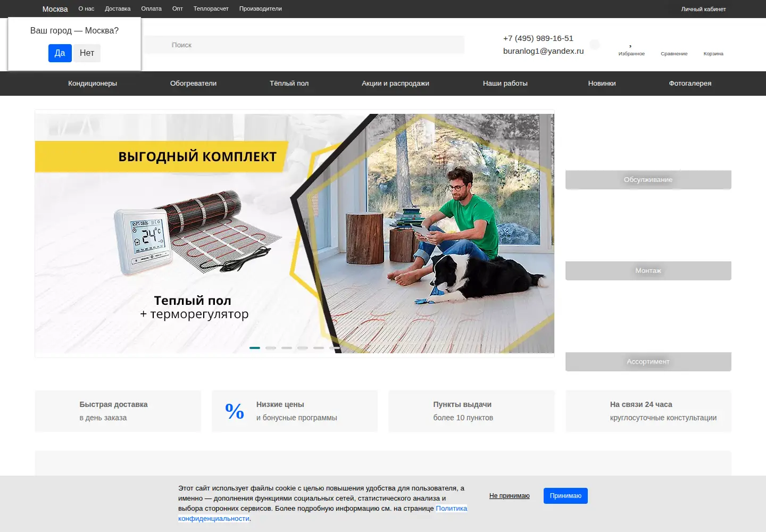Open Акции и распродажи section
Screen dimensions: 766x532
click(395, 84)
